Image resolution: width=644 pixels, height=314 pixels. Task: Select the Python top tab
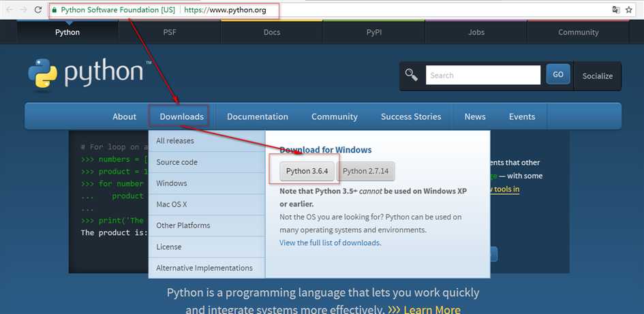(x=67, y=32)
